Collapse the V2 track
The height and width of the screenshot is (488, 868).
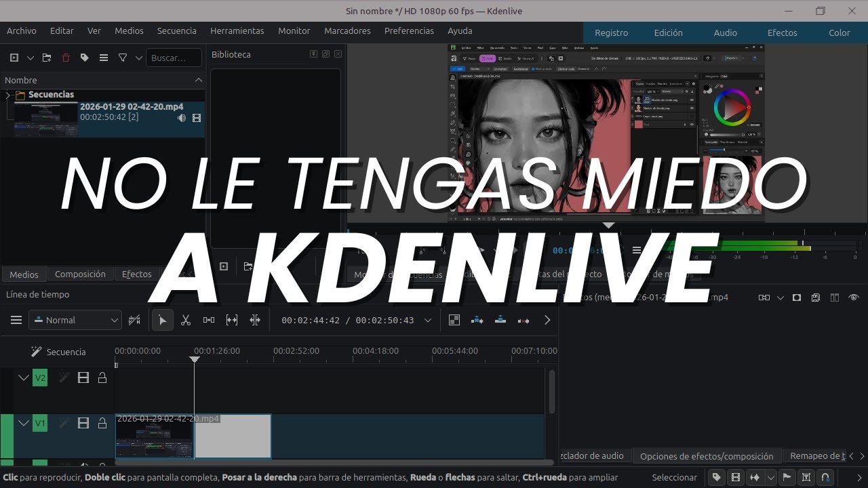[x=24, y=378]
